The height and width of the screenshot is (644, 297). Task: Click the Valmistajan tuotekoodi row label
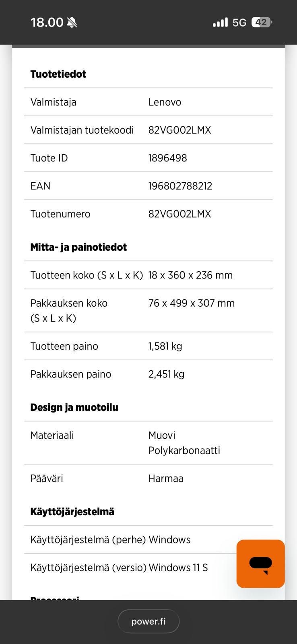[x=82, y=130]
